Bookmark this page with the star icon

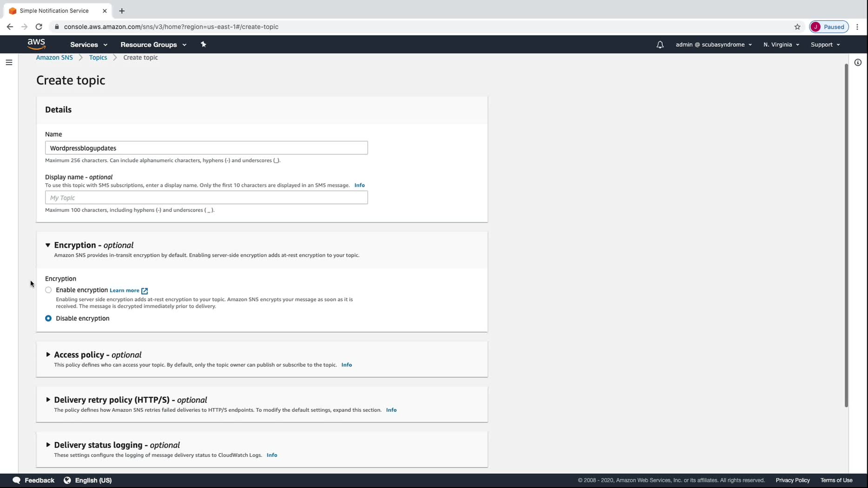797,27
